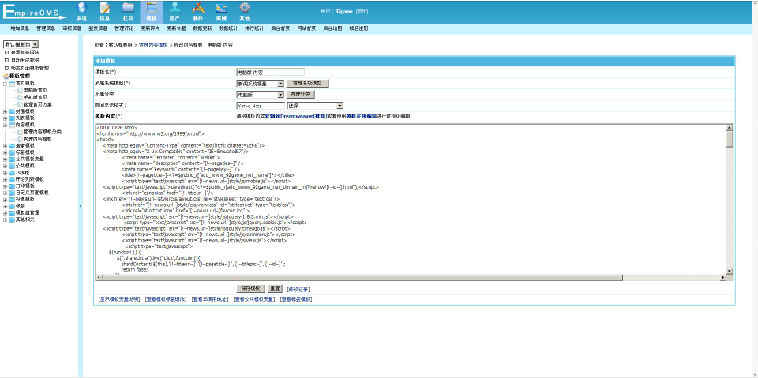Collapse the sidebar using the divider arrow handle

81,206
